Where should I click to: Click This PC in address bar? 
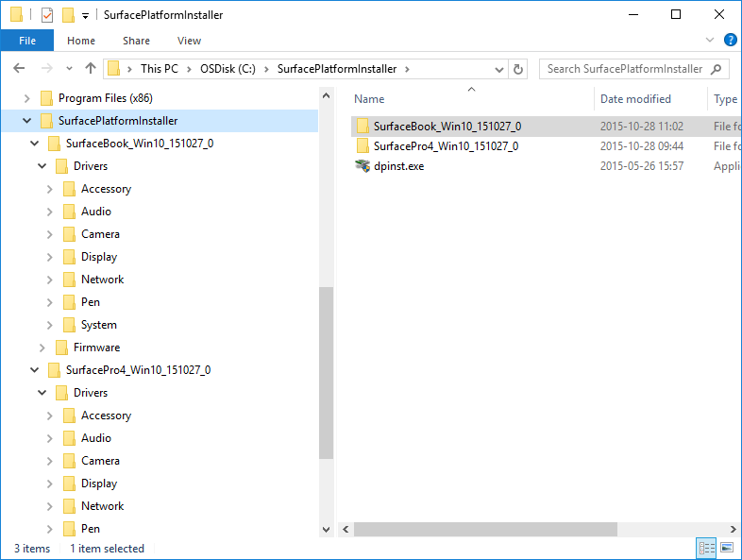[x=159, y=69]
